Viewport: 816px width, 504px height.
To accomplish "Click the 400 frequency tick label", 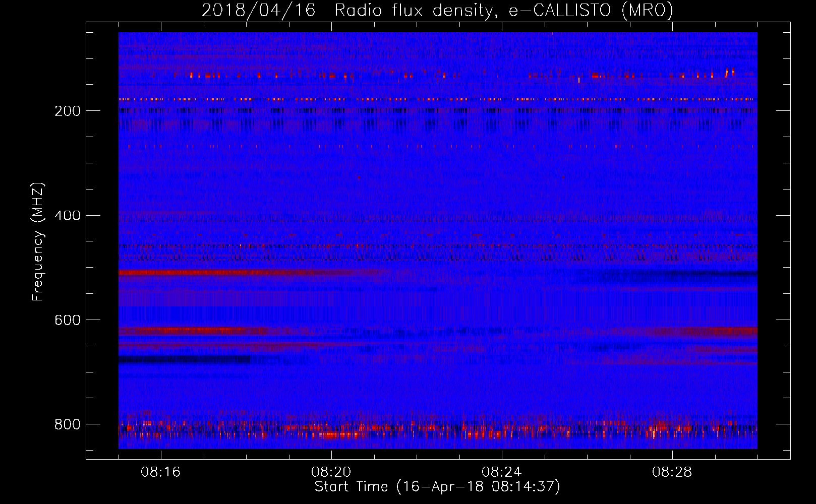I will [x=68, y=216].
